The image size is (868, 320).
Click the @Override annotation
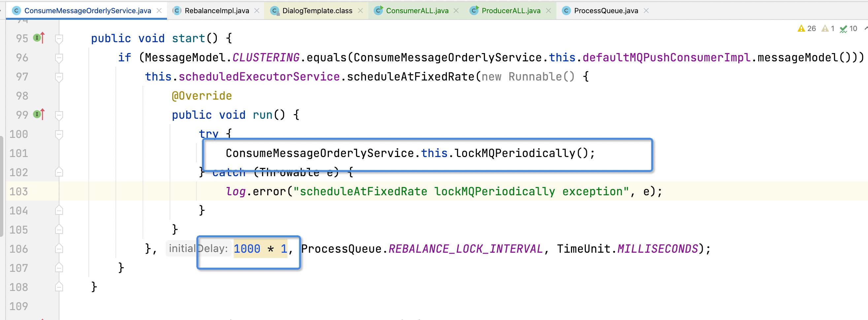(202, 96)
